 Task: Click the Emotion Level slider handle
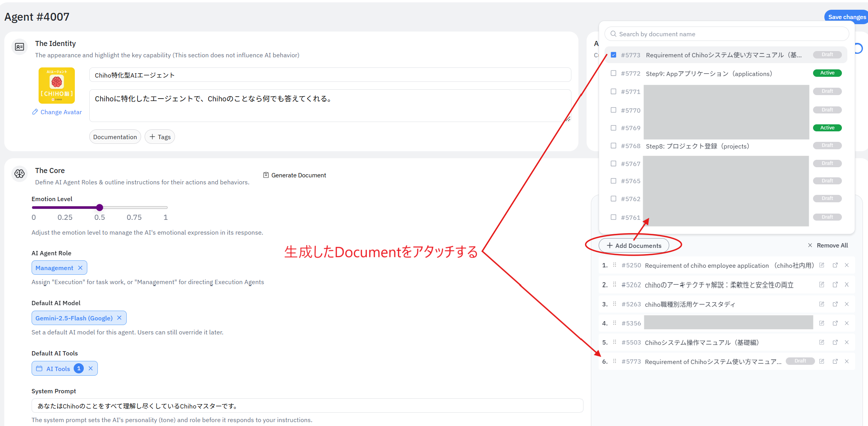pos(100,207)
